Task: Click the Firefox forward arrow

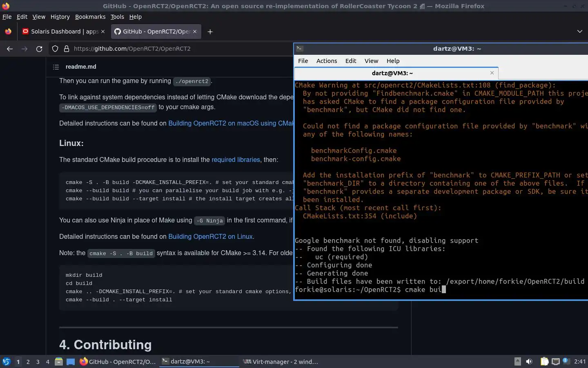Action: coord(24,49)
